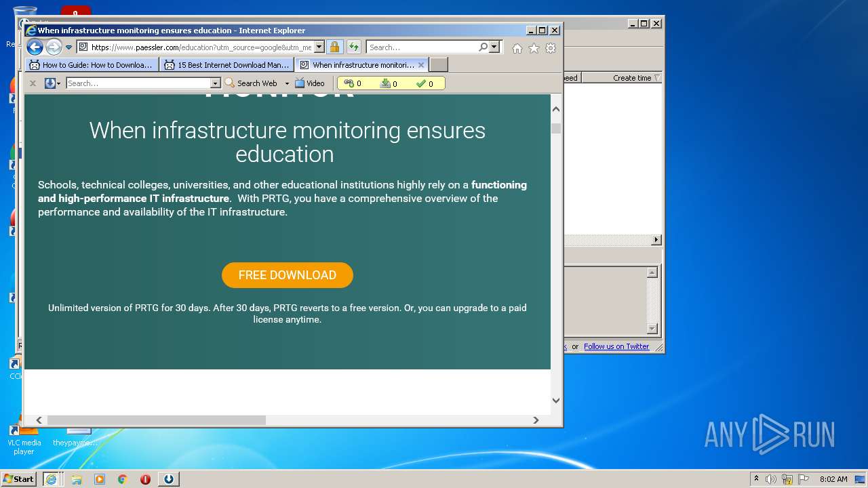
Task: Open the media player taskbar icon
Action: (x=100, y=479)
